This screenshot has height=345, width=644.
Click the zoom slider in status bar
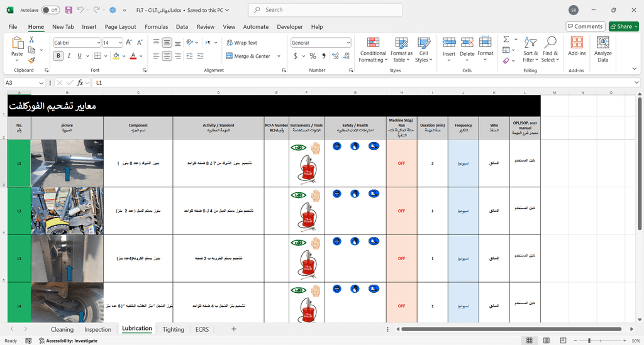click(589, 341)
